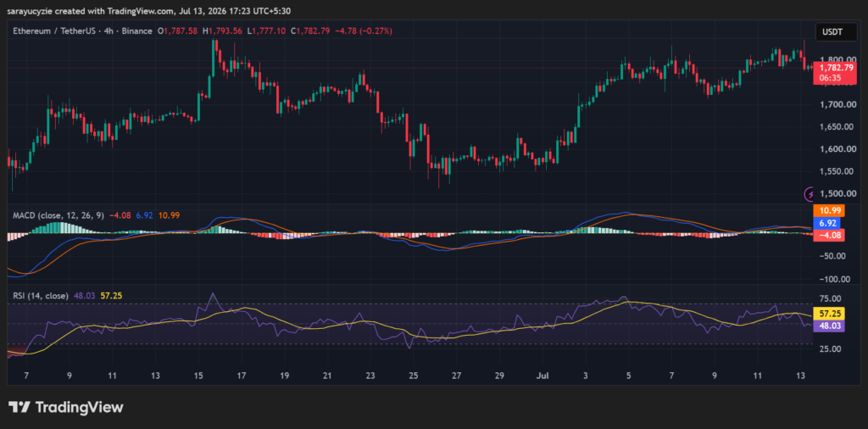Click the low value L1,777.10
Viewport: 868px width, 429px height.
pyautogui.click(x=267, y=31)
